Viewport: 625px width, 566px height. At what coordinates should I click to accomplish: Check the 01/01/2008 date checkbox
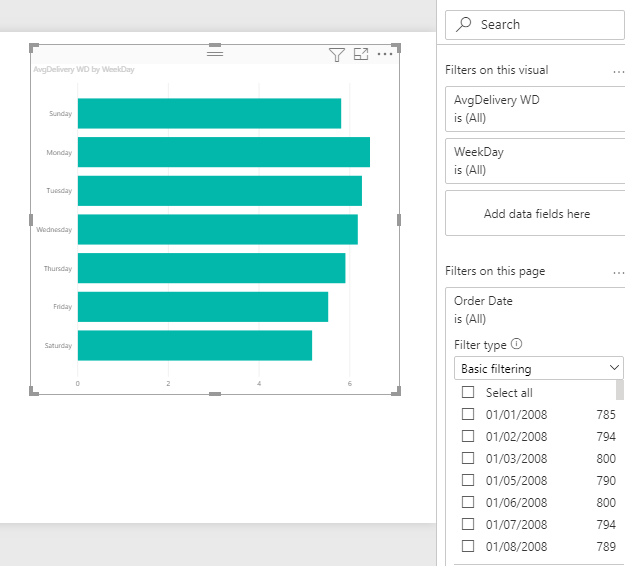click(468, 414)
